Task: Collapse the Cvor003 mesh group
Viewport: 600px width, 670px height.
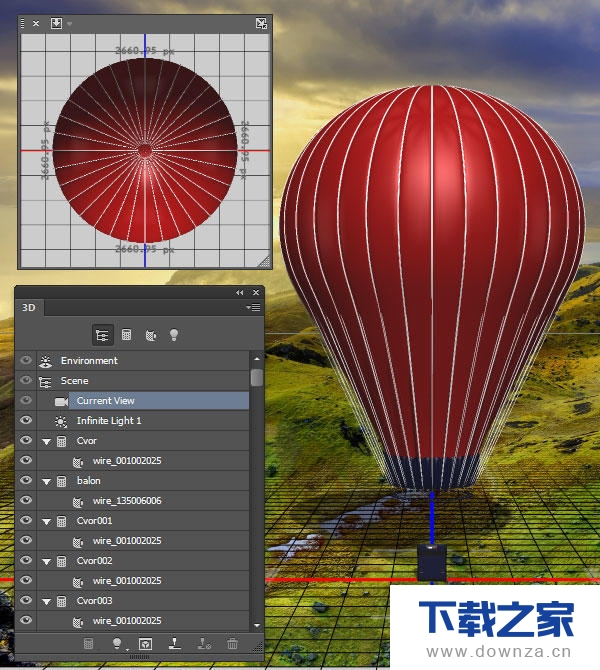Action: [47, 602]
